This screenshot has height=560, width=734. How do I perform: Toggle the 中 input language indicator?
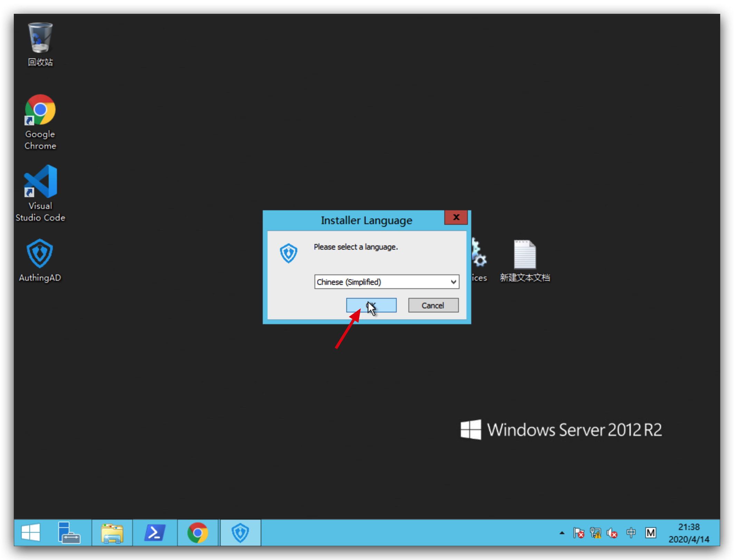(x=631, y=533)
